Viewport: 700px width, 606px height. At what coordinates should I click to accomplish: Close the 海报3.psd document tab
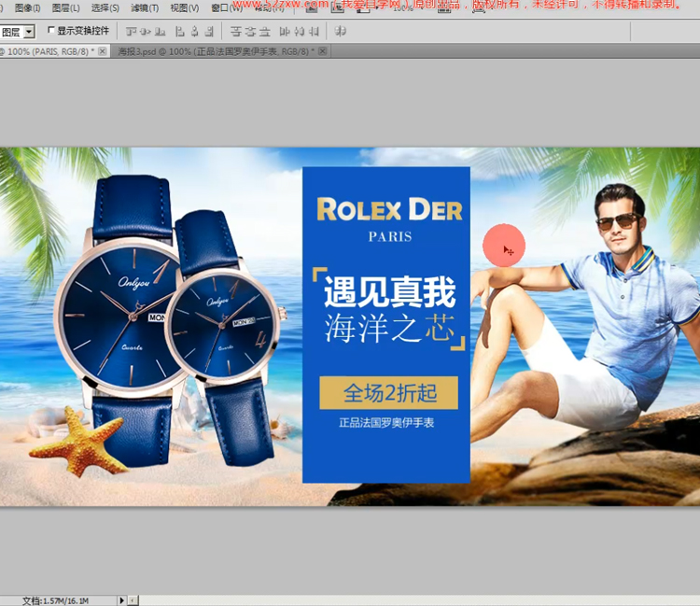(x=323, y=51)
